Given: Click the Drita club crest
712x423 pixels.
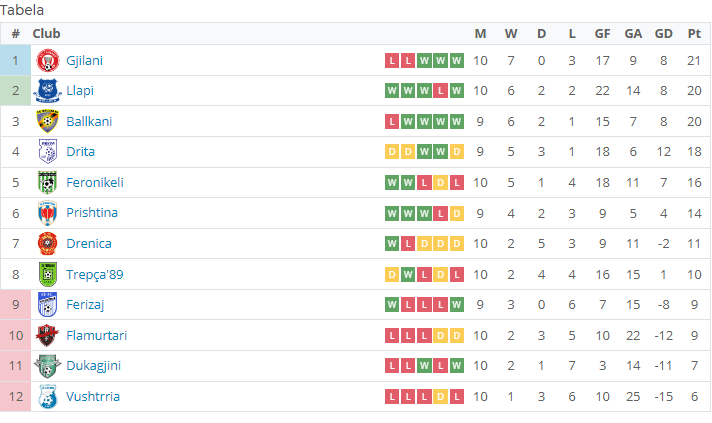Looking at the screenshot, I should point(47,152).
